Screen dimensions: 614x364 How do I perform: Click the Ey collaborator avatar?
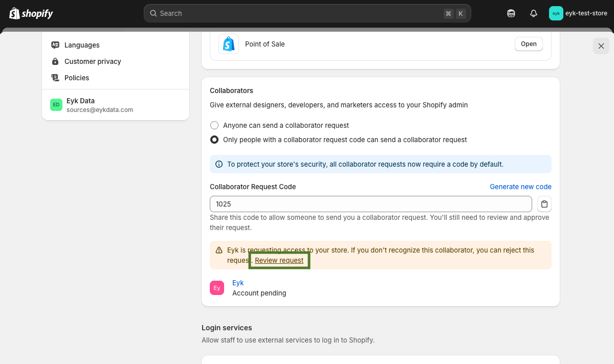tap(217, 288)
